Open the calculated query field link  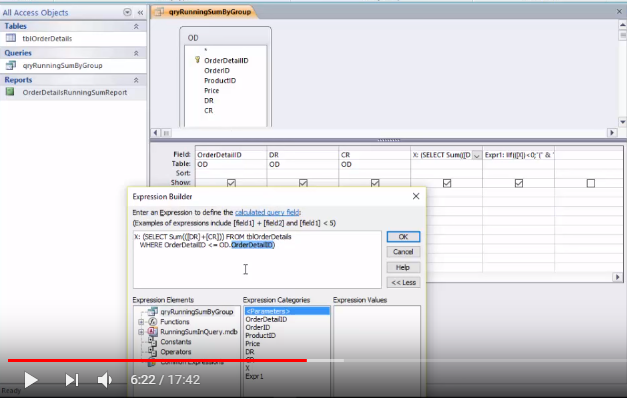coord(267,212)
